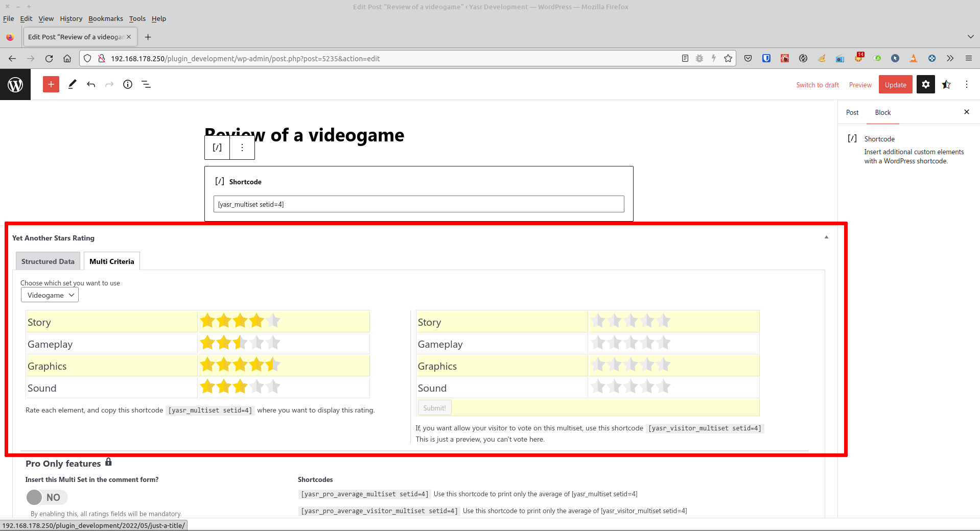
Task: Select the Tools pencil icon
Action: 72,85
